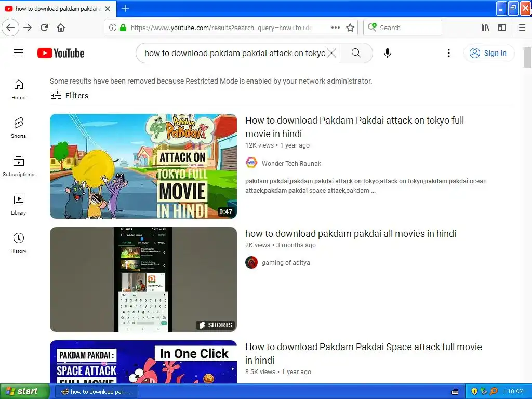The width and height of the screenshot is (532, 399).
Task: Open Attack on Tokyo video thumbnail
Action: click(x=143, y=166)
